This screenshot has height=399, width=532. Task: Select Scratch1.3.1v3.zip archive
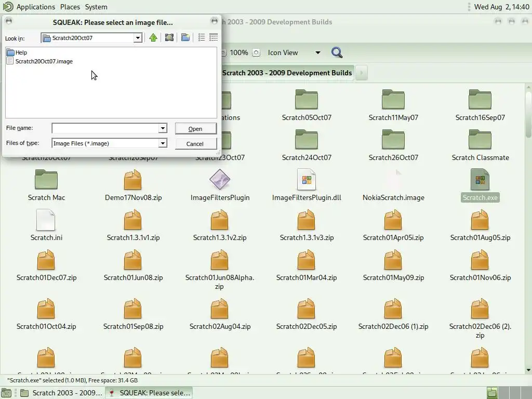click(307, 225)
